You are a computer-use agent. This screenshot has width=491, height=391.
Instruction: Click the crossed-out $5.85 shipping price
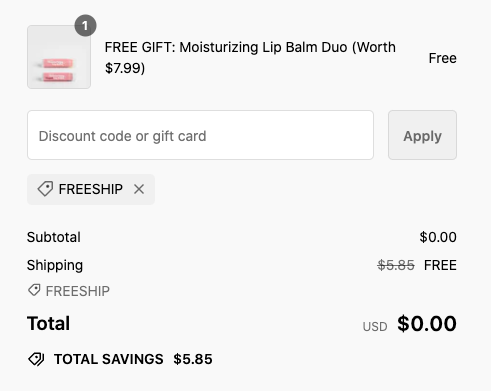pyautogui.click(x=396, y=265)
